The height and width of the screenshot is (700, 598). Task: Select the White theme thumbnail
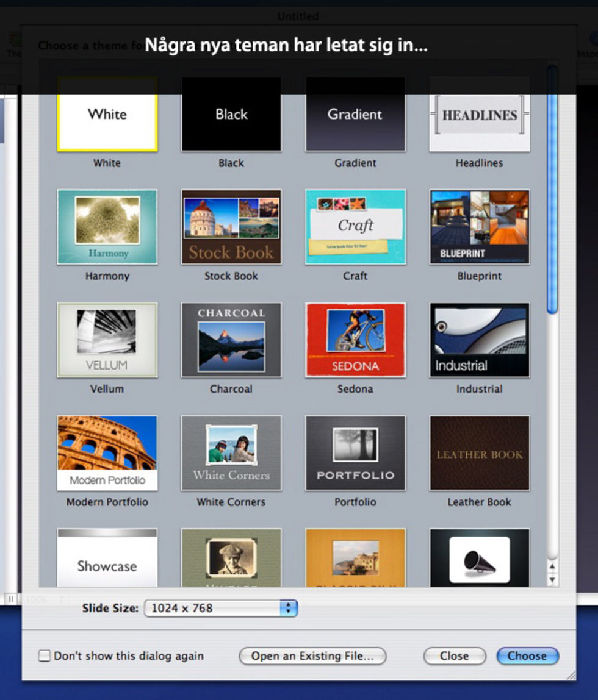107,115
